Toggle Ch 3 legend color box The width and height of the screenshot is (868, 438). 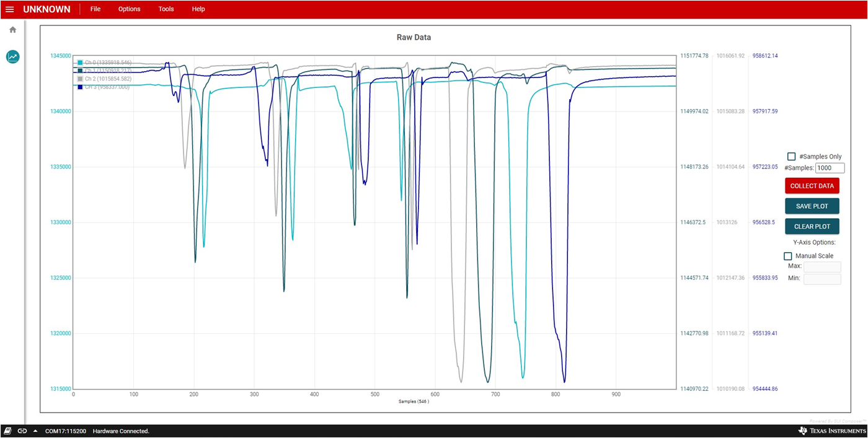[80, 87]
